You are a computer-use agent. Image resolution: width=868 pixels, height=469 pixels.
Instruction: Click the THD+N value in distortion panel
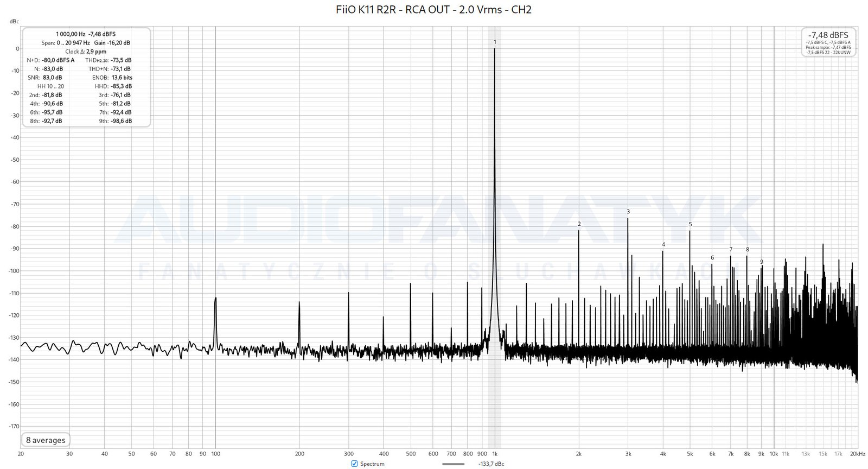point(120,69)
